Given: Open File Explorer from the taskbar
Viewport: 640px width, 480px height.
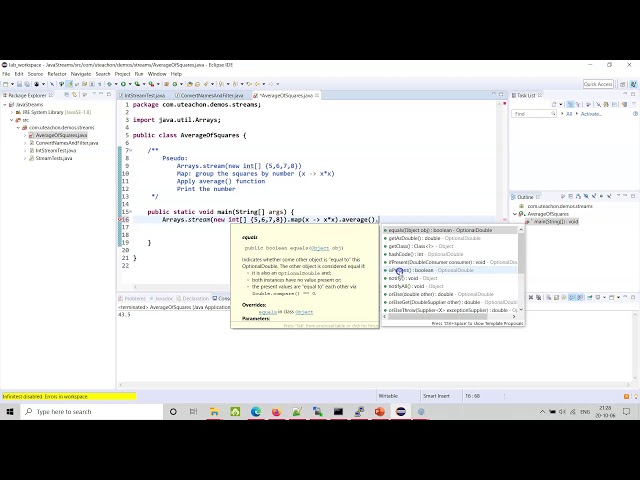Looking at the screenshot, I should click(214, 411).
